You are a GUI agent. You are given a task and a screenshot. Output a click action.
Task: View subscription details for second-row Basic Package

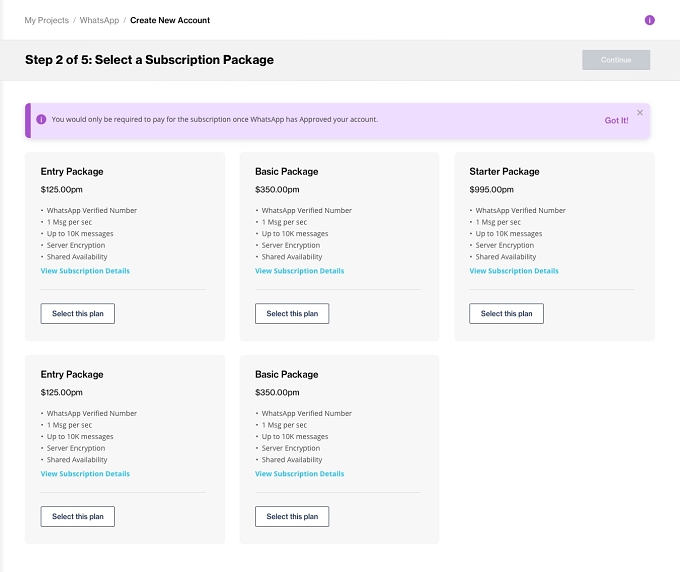click(x=299, y=474)
